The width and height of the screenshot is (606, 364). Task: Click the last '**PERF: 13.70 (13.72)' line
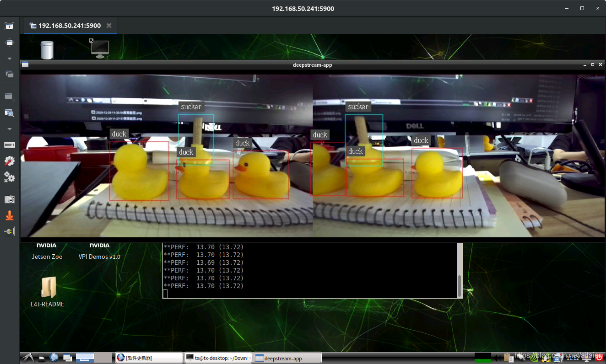click(204, 286)
